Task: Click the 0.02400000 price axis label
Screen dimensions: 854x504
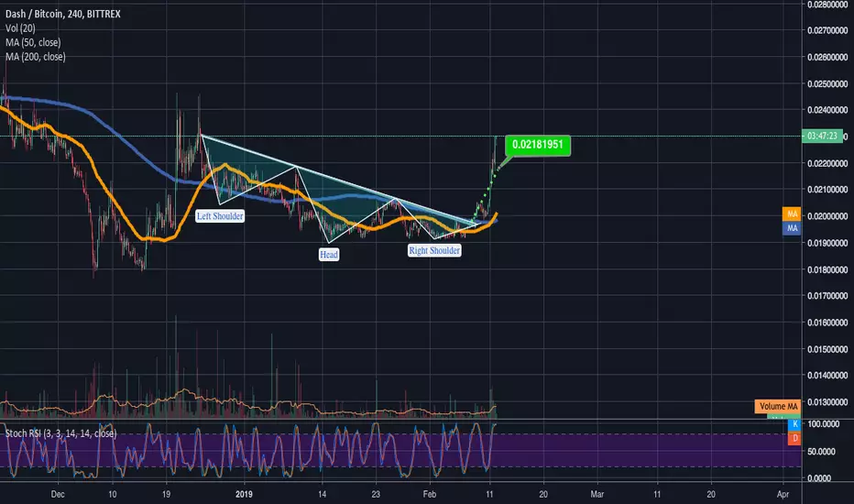Action: (x=827, y=110)
